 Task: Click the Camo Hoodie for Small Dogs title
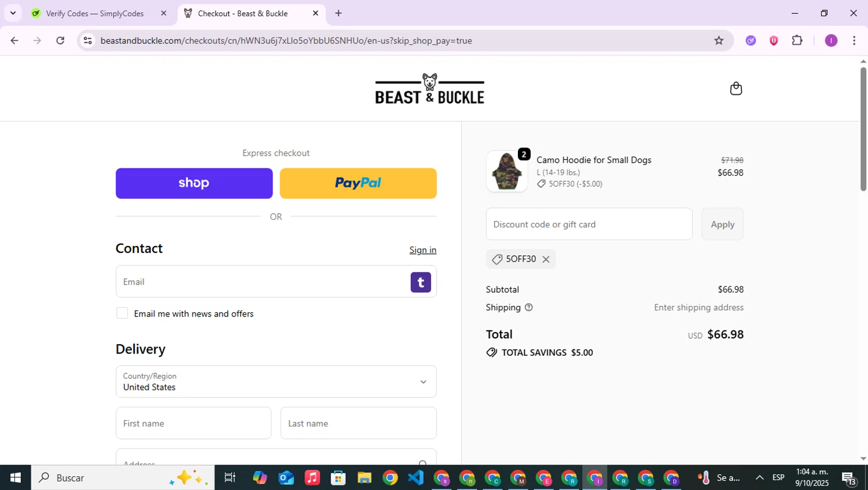(x=594, y=160)
